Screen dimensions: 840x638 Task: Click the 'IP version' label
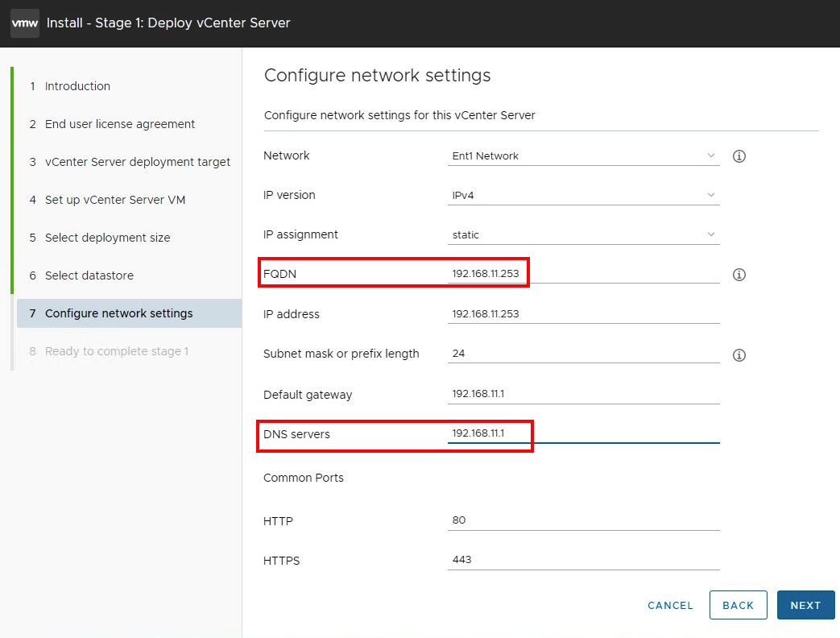pos(289,195)
